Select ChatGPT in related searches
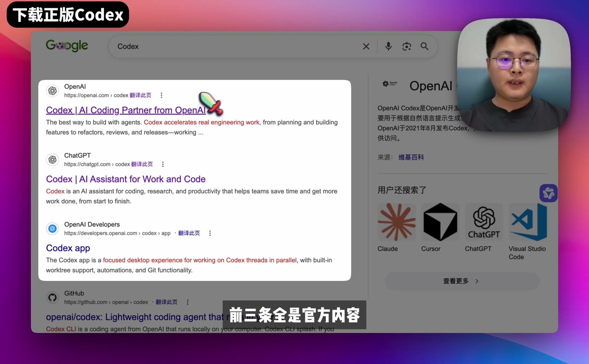Screen dimensions: 589x364 pyautogui.click(x=484, y=227)
